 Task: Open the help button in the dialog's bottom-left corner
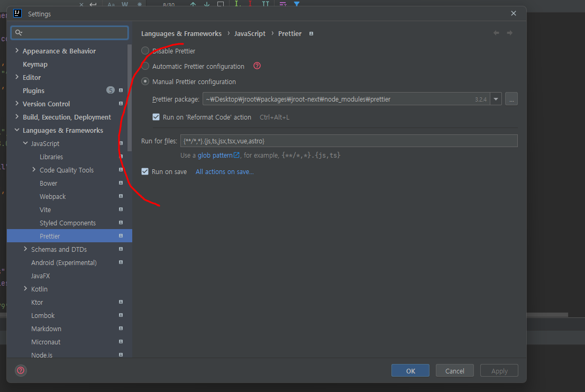pos(21,370)
